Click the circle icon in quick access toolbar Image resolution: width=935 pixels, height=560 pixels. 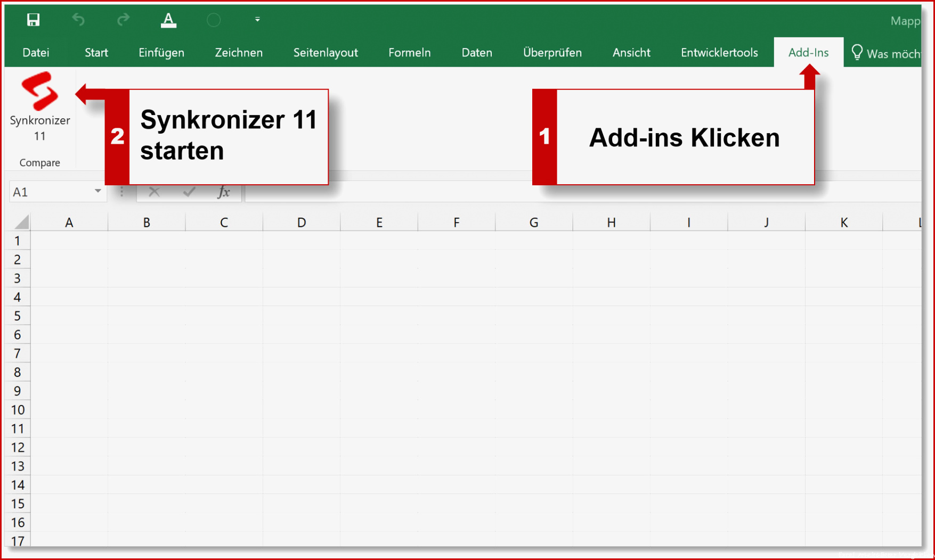tap(214, 20)
